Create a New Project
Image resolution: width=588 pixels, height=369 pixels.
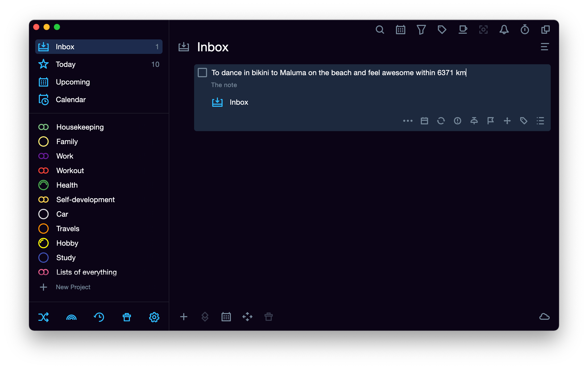pos(65,287)
